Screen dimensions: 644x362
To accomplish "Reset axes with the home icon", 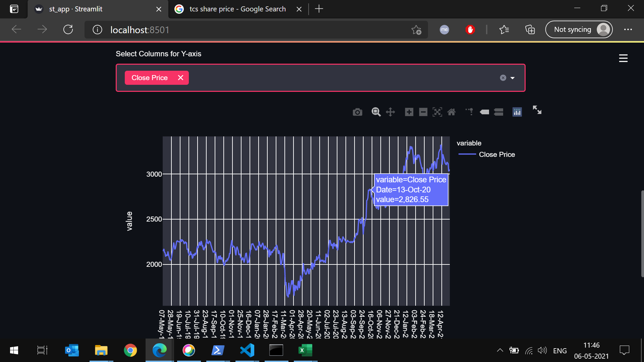I will click(451, 112).
